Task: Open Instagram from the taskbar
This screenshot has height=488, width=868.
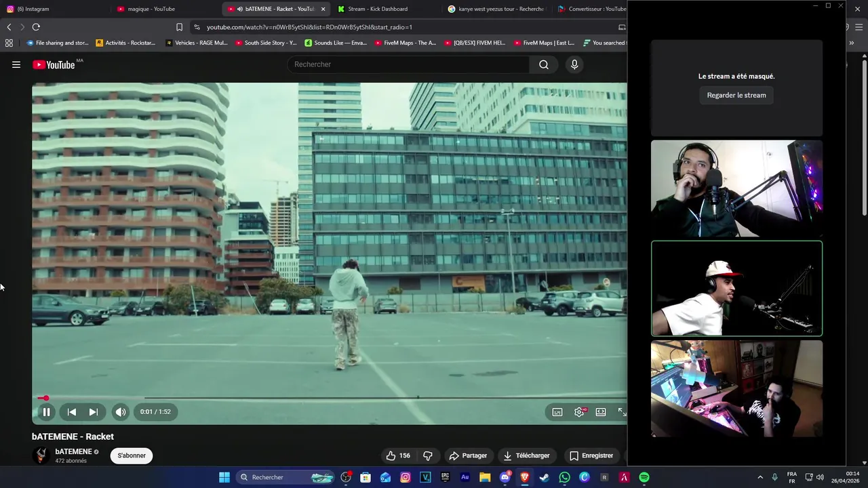Action: (406, 477)
